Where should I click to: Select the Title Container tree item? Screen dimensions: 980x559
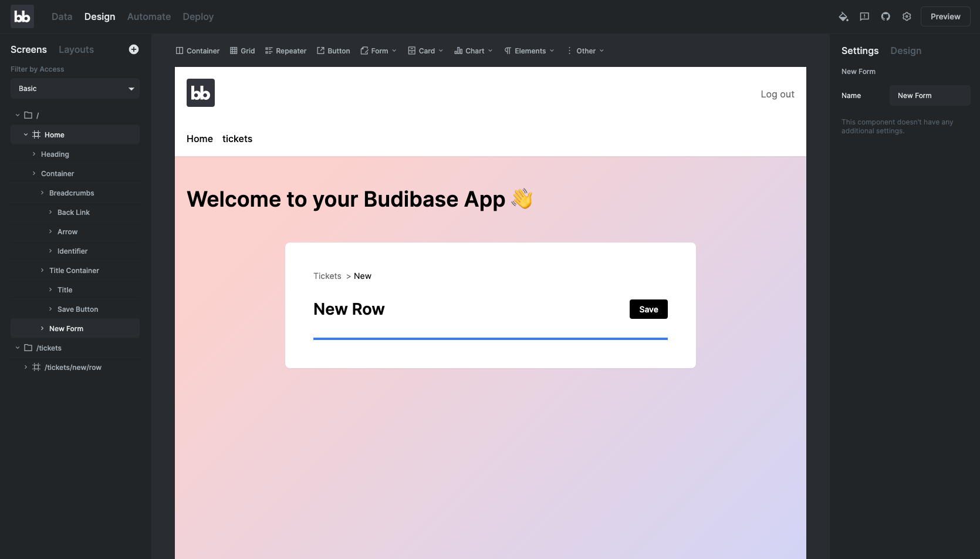[x=74, y=270]
